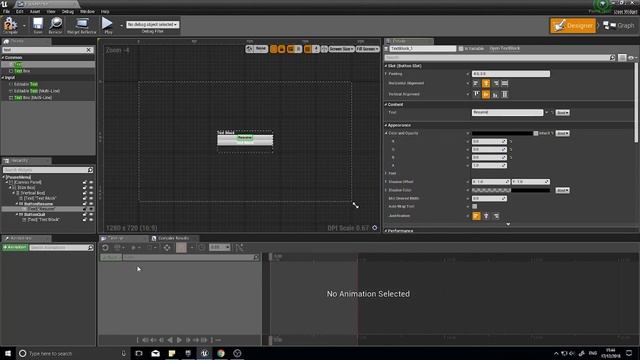This screenshot has width=640, height=360.
Task: Set horizontal alignment to left
Action: [x=476, y=83]
